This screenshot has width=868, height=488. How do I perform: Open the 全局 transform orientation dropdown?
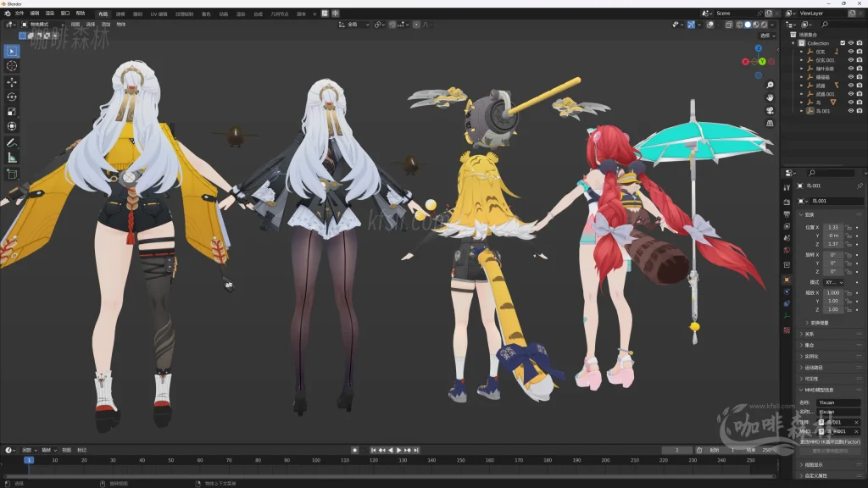click(353, 25)
